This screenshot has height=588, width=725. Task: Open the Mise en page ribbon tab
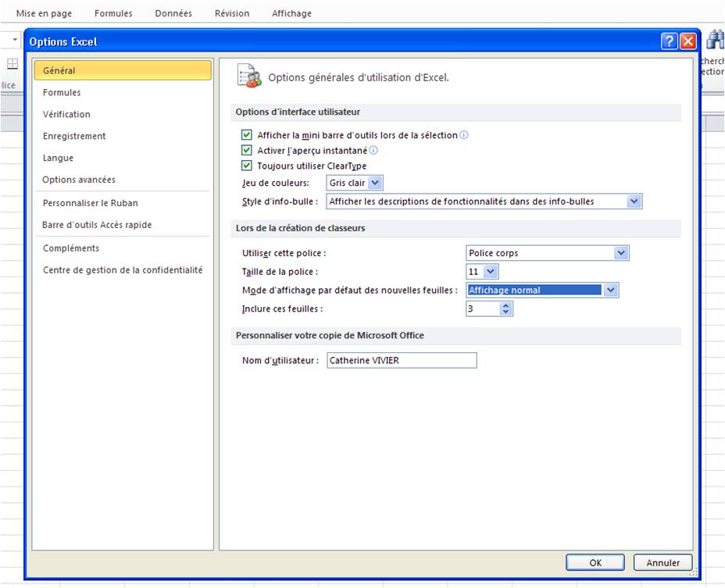44,13
